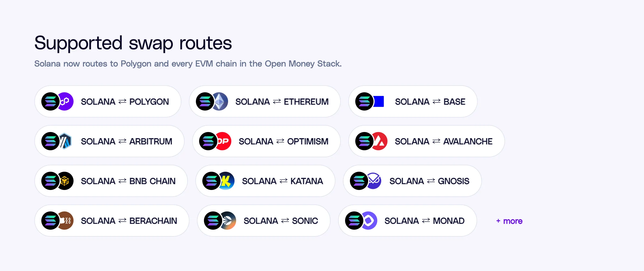Select the SOLANA ⇄ ETHEREUM route text
The height and width of the screenshot is (271, 644).
[282, 102]
